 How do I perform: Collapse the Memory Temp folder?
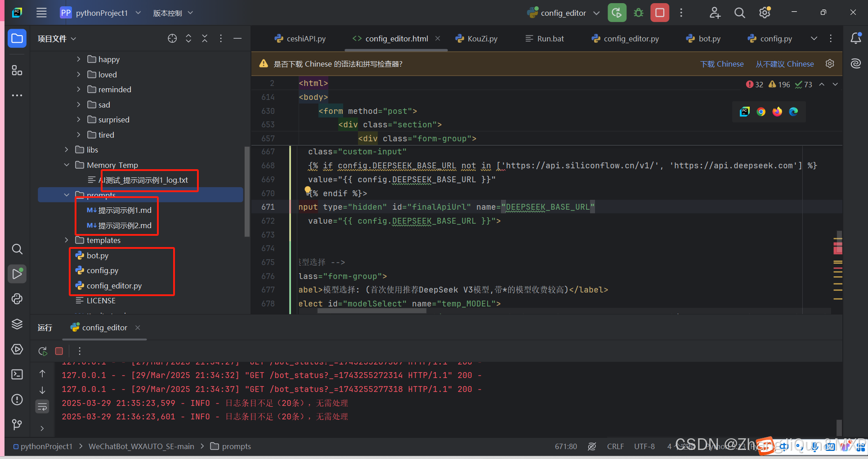(67, 165)
